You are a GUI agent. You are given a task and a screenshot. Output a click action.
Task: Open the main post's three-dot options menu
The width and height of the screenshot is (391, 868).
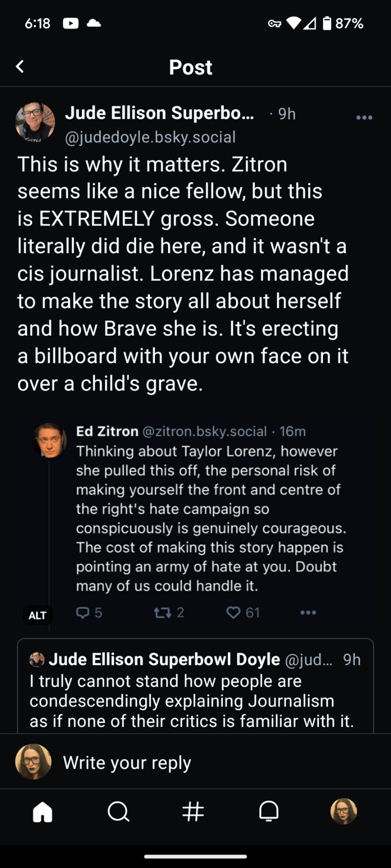pos(364,118)
